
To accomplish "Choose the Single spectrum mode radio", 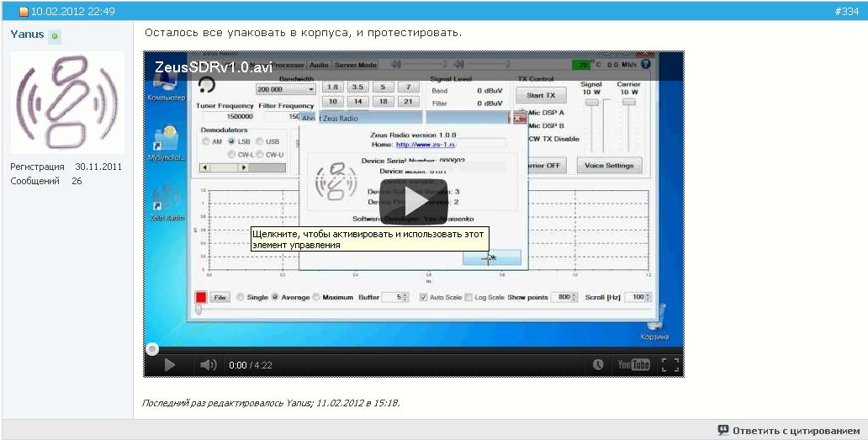I will 241,297.
